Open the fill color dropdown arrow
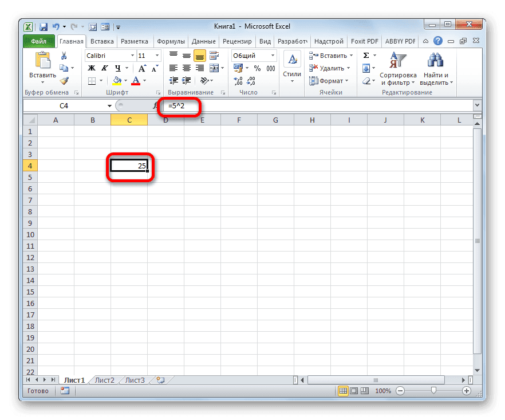Screen dimensions: 505x420 (x=125, y=80)
